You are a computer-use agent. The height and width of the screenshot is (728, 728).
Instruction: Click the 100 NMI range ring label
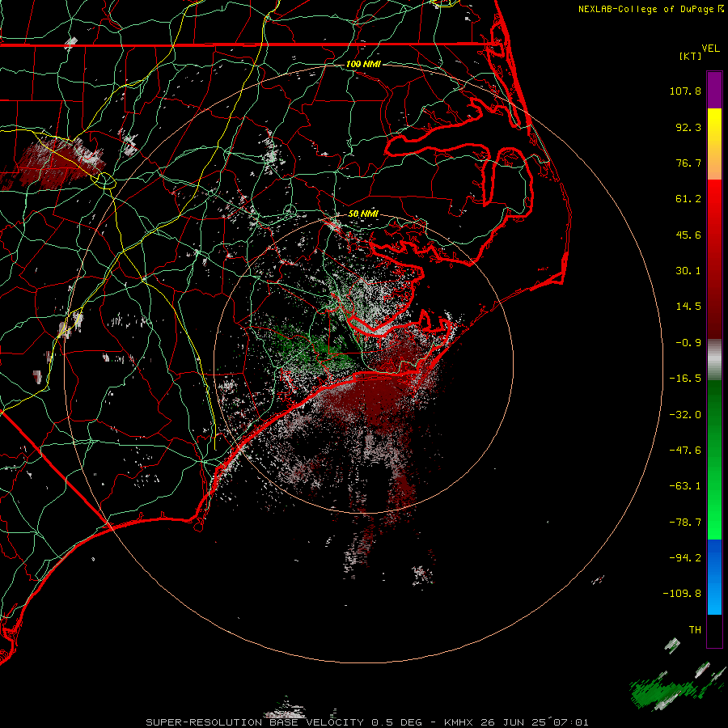tap(363, 64)
